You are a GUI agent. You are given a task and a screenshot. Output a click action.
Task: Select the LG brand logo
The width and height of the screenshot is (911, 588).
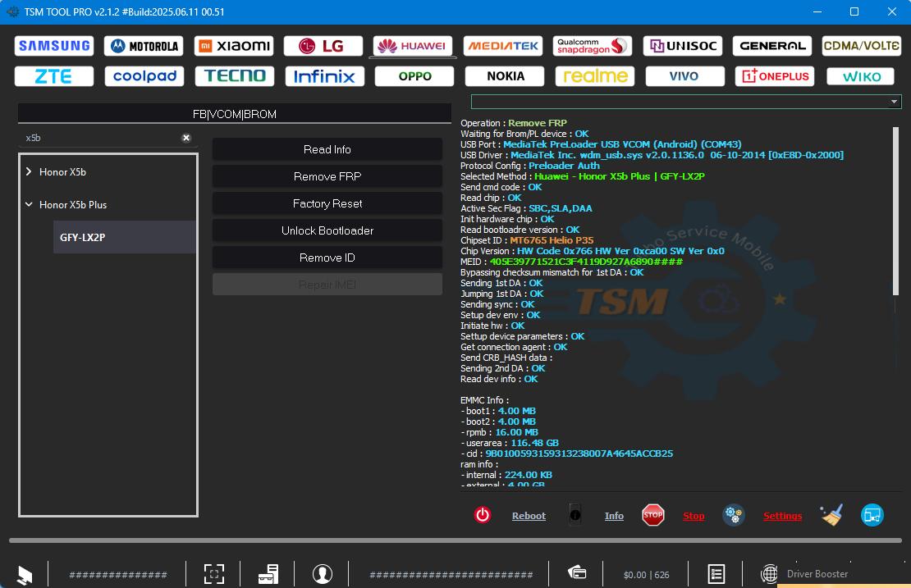point(323,46)
